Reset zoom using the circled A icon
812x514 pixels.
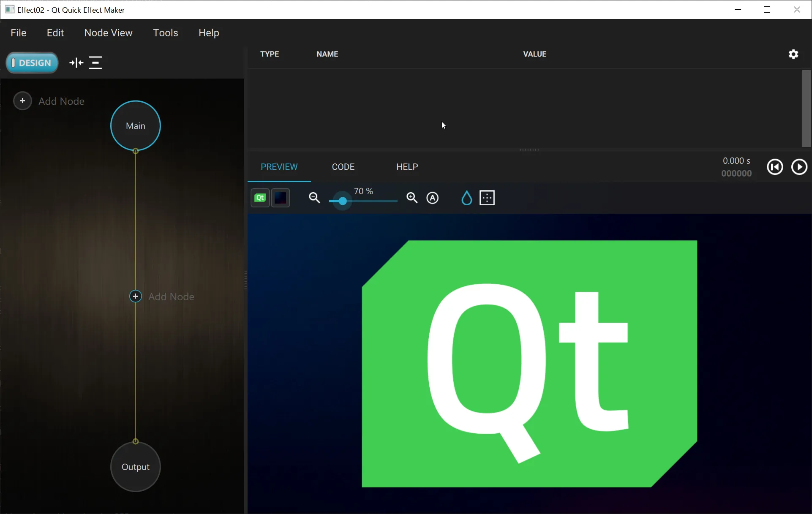pyautogui.click(x=433, y=198)
